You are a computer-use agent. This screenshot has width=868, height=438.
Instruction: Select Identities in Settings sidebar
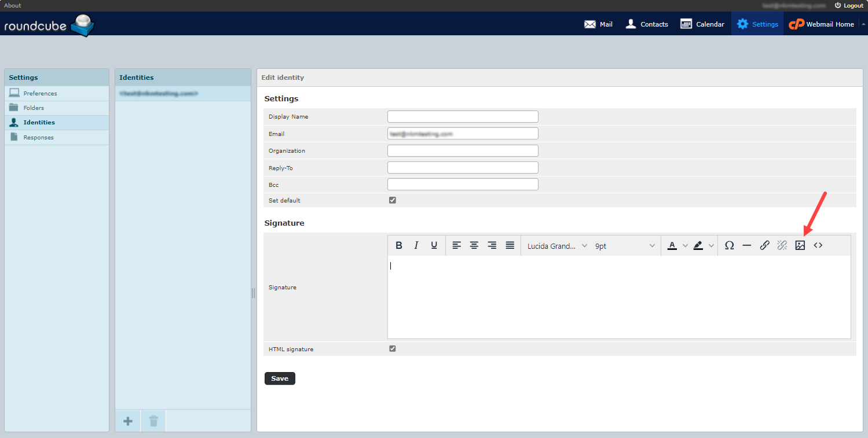[x=57, y=123]
